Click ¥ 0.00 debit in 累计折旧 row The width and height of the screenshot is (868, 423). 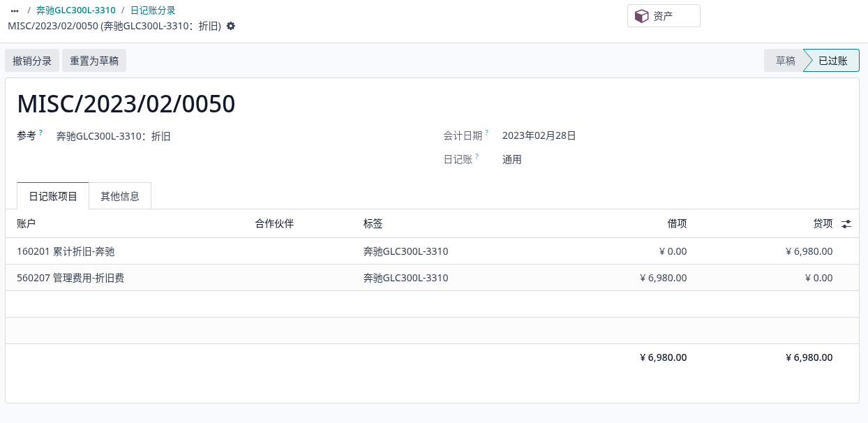pos(673,251)
